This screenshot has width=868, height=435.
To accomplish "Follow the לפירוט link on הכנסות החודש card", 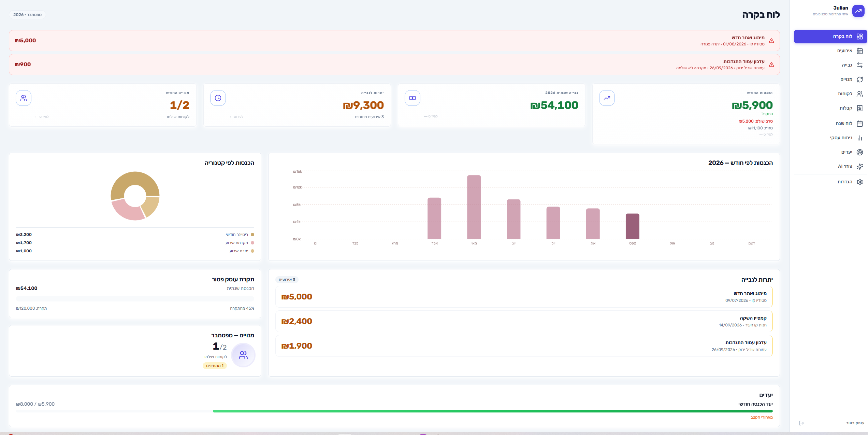I will [x=766, y=135].
